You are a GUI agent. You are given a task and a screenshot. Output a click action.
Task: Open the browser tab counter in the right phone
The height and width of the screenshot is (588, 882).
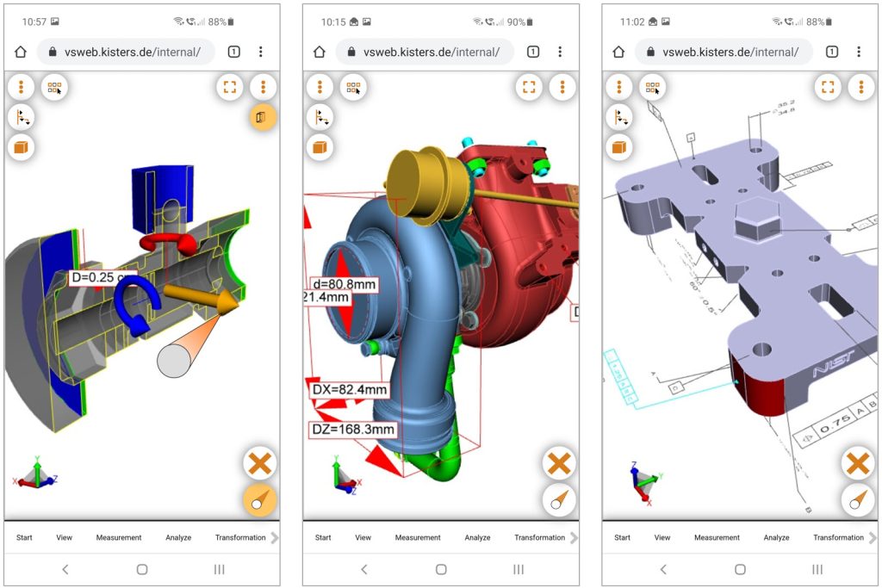click(832, 52)
